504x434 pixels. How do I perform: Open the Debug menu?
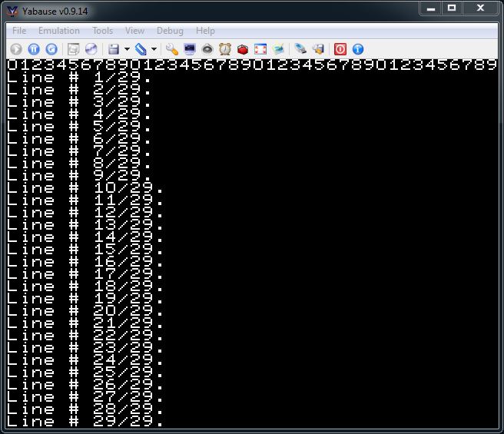[170, 31]
